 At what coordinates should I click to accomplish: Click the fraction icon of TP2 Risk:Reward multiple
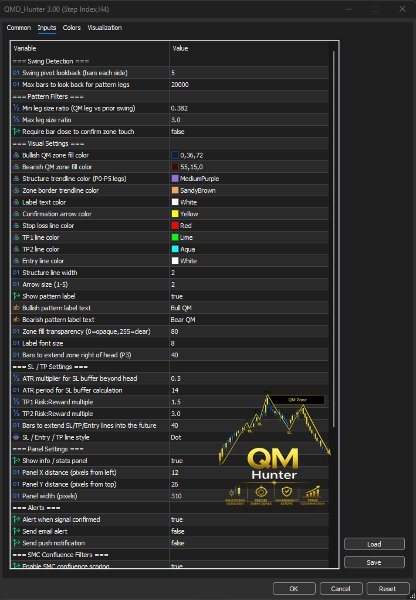pos(16,414)
